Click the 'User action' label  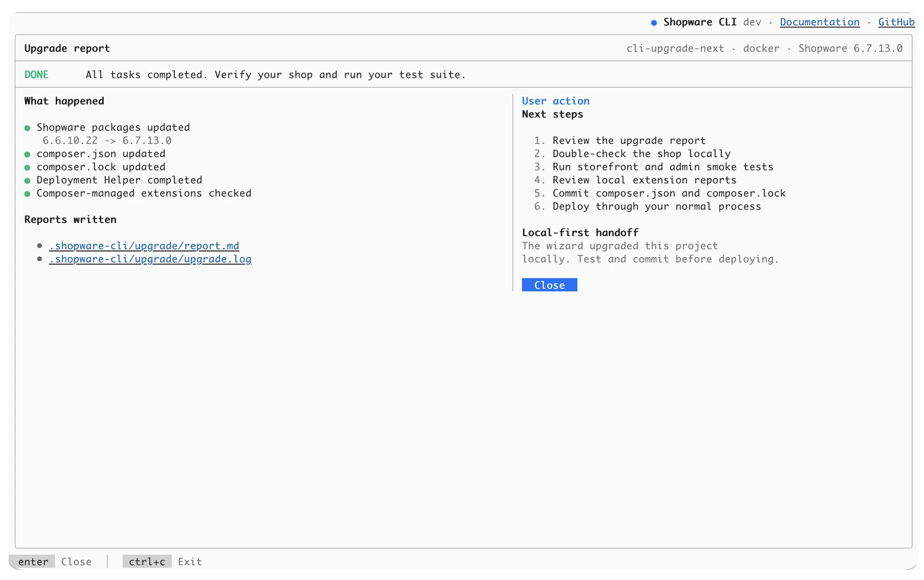(x=555, y=101)
